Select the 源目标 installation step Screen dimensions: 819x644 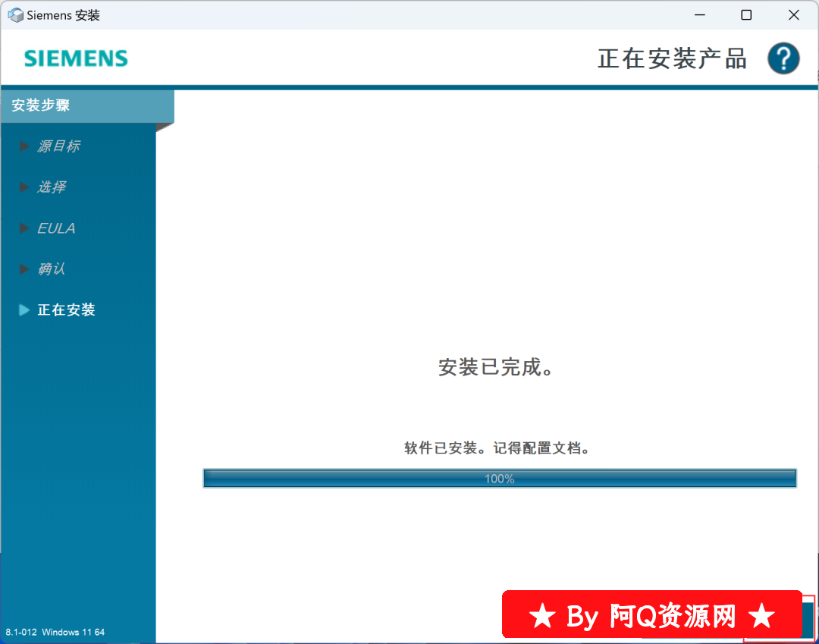tap(58, 146)
